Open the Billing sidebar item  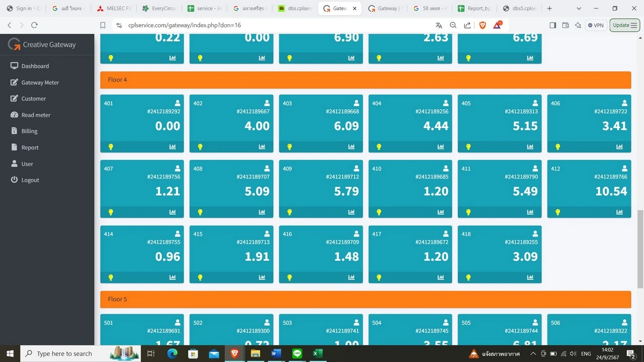(x=29, y=131)
